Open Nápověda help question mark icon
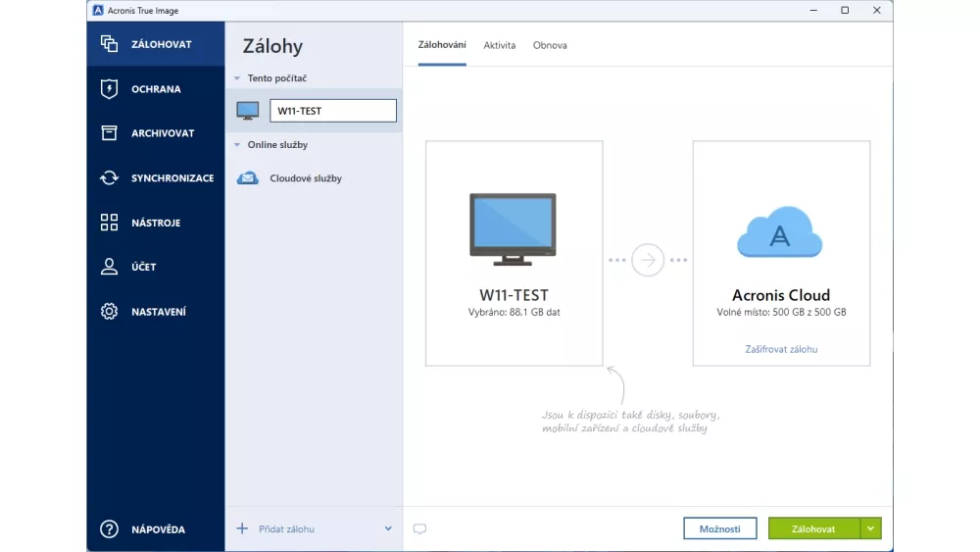Screen dimensions: 980x552 (x=109, y=529)
